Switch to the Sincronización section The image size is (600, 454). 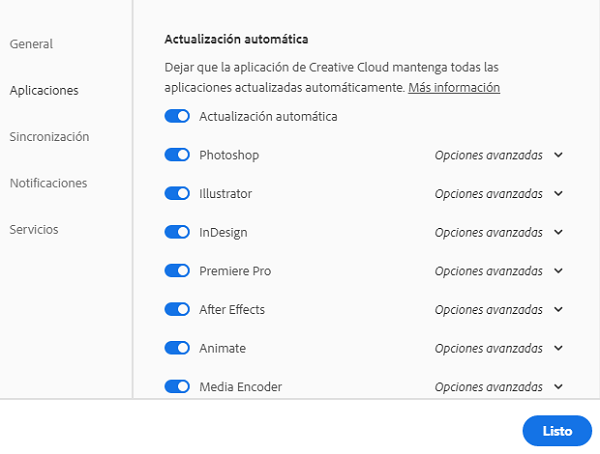tap(49, 136)
